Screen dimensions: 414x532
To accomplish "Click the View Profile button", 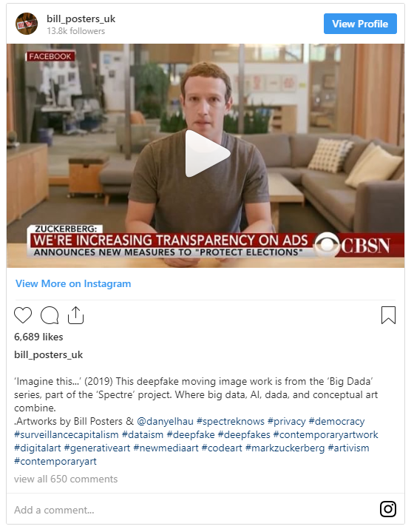I will tap(360, 24).
